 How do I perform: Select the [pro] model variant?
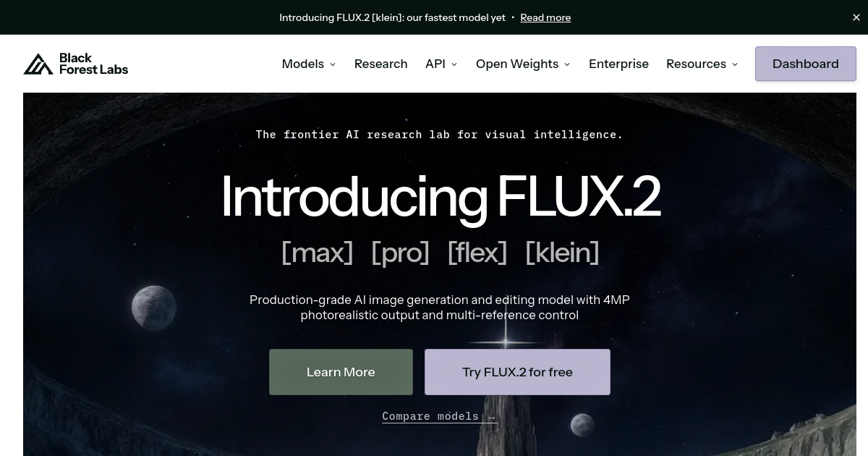pos(400,253)
